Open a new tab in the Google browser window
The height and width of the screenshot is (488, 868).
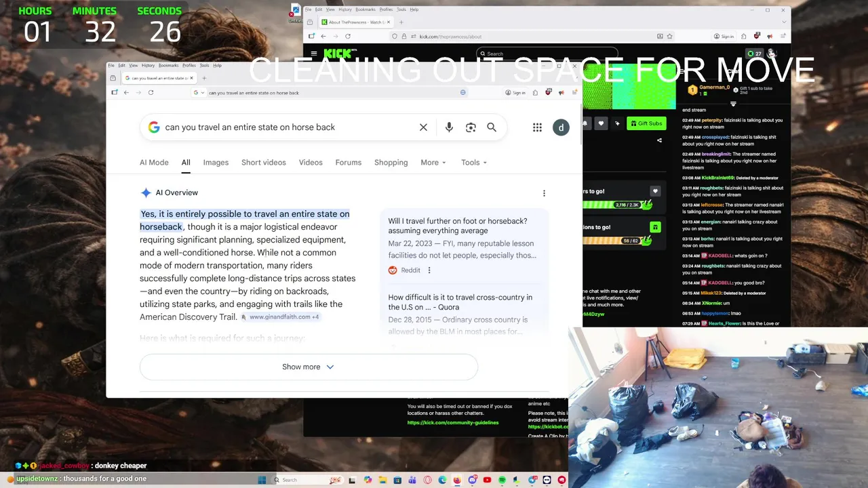[x=204, y=78]
